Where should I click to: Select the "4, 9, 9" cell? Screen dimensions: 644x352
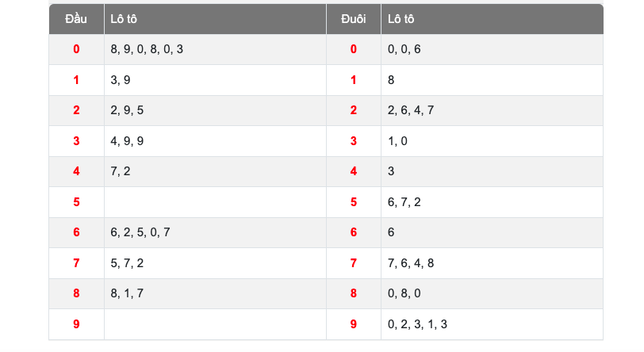[x=127, y=141]
